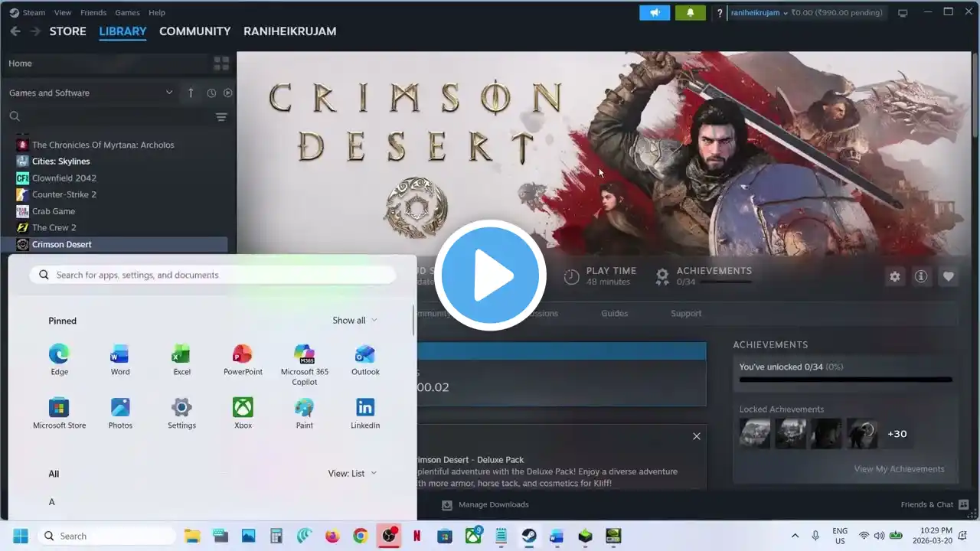980x551 pixels.
Task: Open Outlook from pinned apps
Action: click(365, 360)
